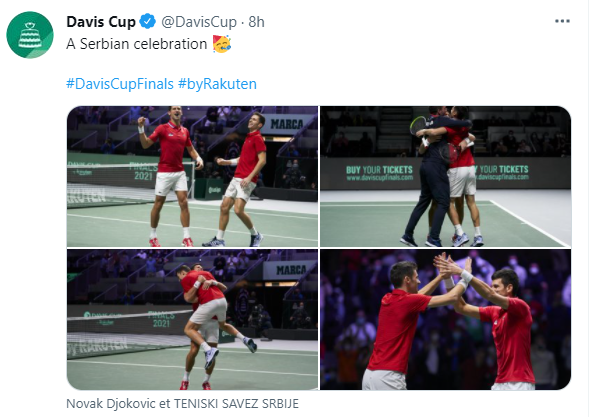Screen dimensions: 590x417
Task: Open the three-dot more options menu
Action: coord(562,21)
